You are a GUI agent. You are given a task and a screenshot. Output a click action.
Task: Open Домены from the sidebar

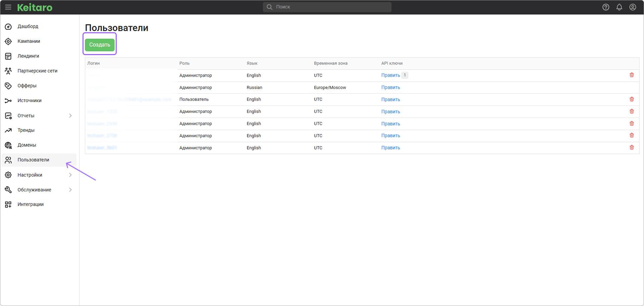point(27,145)
